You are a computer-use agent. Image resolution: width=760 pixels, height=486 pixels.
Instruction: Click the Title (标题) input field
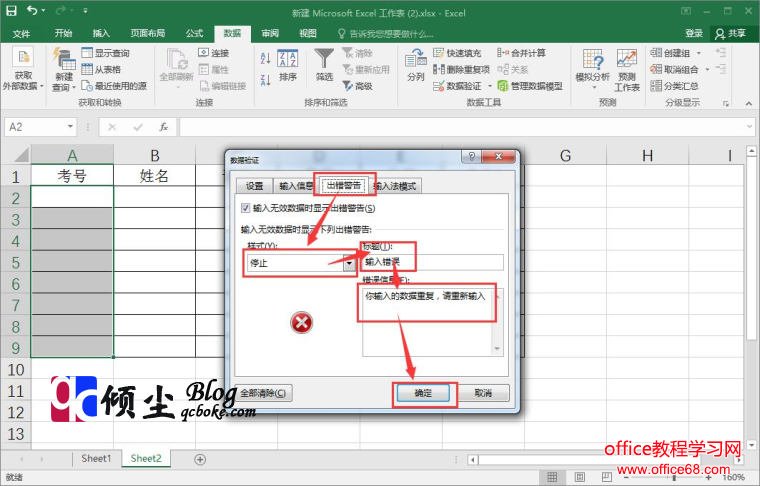pyautogui.click(x=432, y=262)
